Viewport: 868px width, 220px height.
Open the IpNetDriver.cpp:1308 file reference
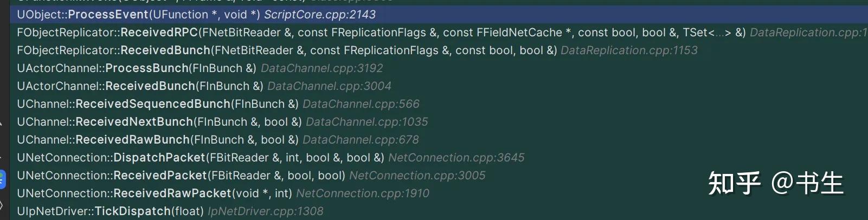(x=265, y=211)
